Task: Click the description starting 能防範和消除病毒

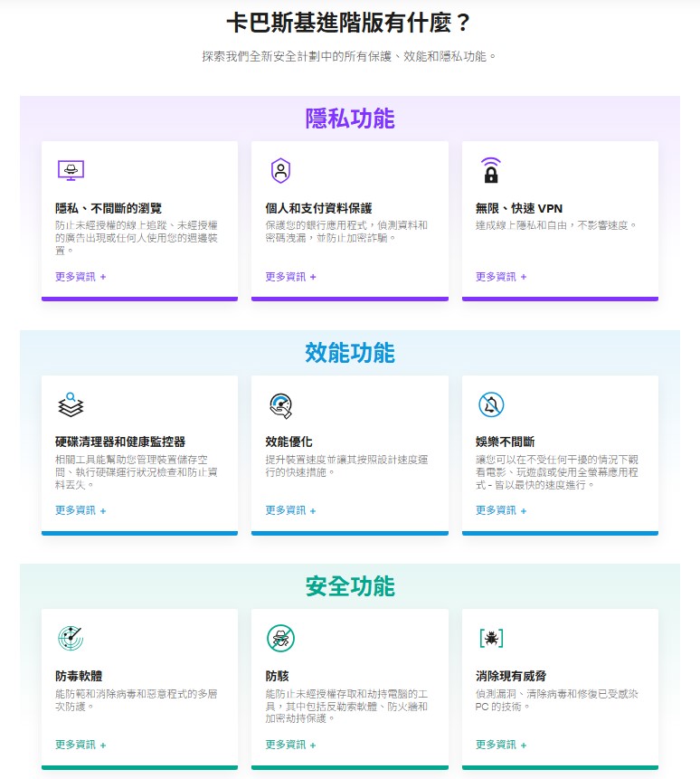Action: 136,699
